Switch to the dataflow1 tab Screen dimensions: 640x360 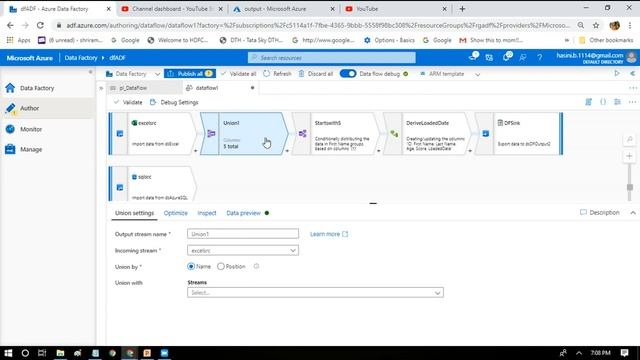(207, 88)
